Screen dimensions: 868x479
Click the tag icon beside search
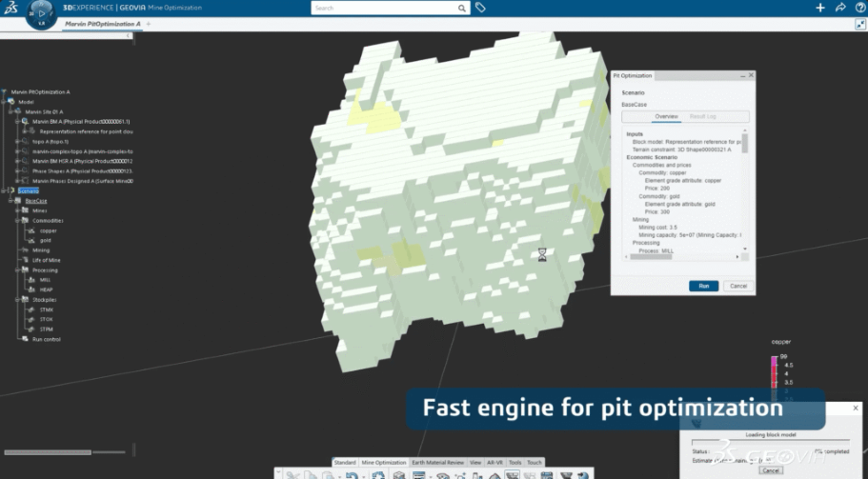click(x=481, y=8)
